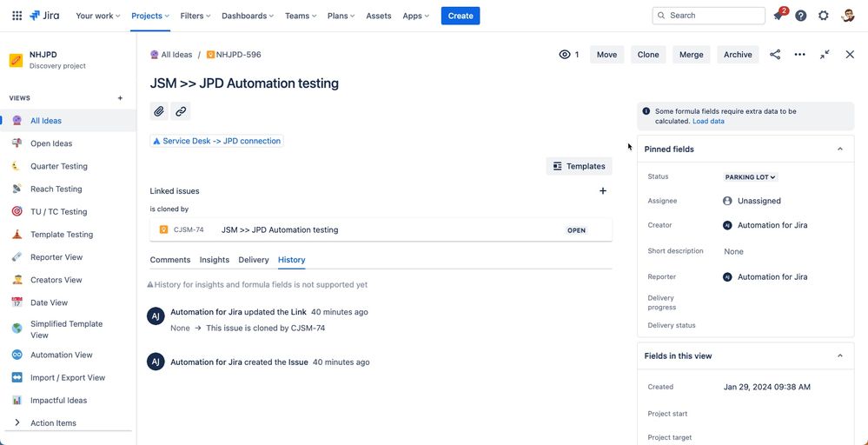
Task: Open the TU / TC Testing view
Action: point(68,211)
